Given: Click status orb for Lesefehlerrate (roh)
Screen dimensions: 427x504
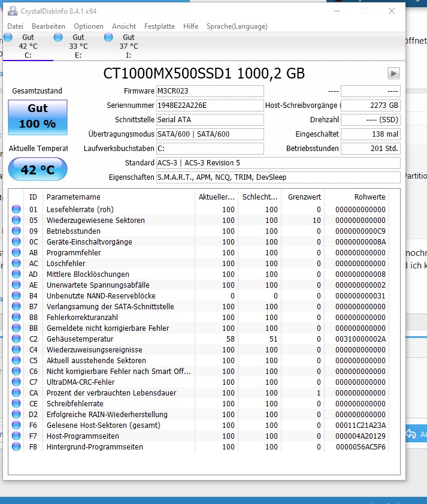Looking at the screenshot, I should [x=16, y=210].
